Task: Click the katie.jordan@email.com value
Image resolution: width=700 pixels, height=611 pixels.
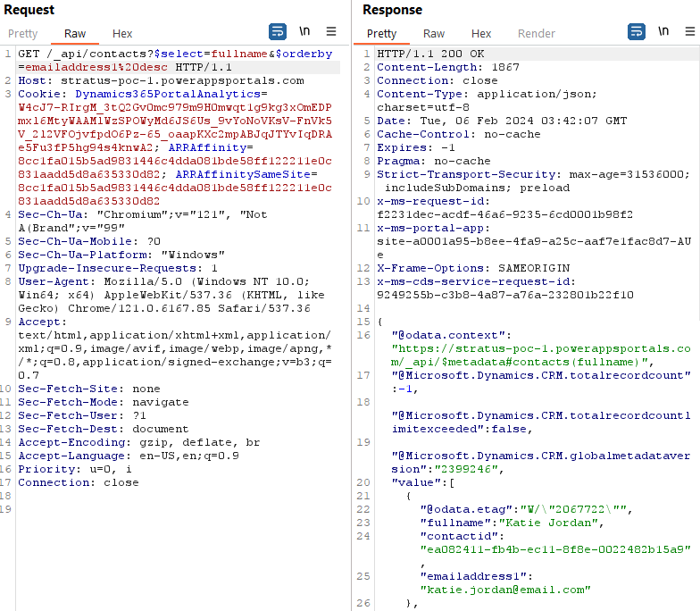Action: [x=505, y=590]
